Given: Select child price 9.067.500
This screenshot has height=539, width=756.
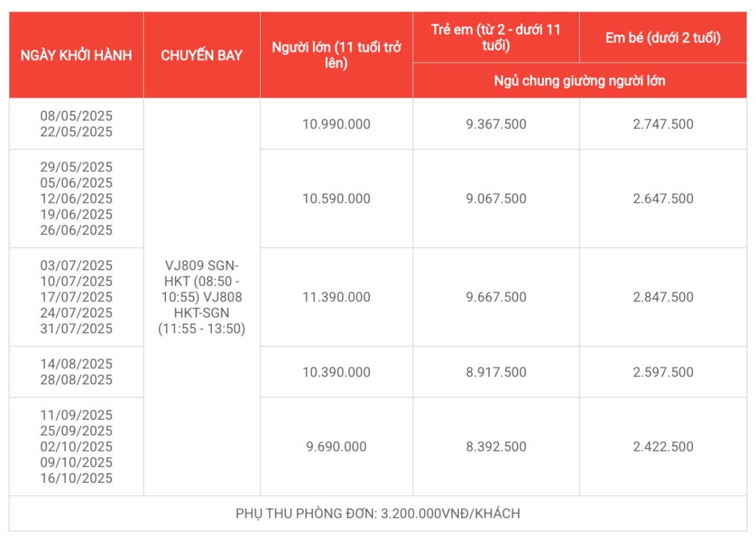Looking at the screenshot, I should (496, 199).
